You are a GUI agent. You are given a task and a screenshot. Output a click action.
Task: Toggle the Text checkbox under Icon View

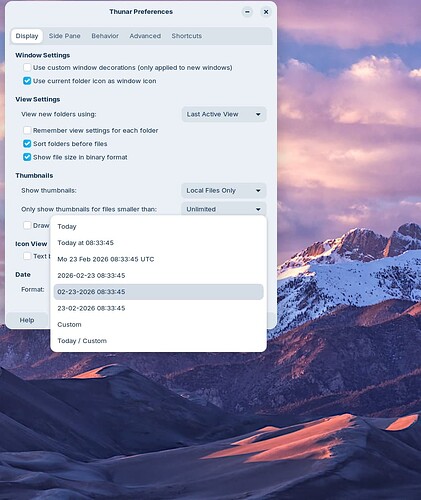click(27, 256)
